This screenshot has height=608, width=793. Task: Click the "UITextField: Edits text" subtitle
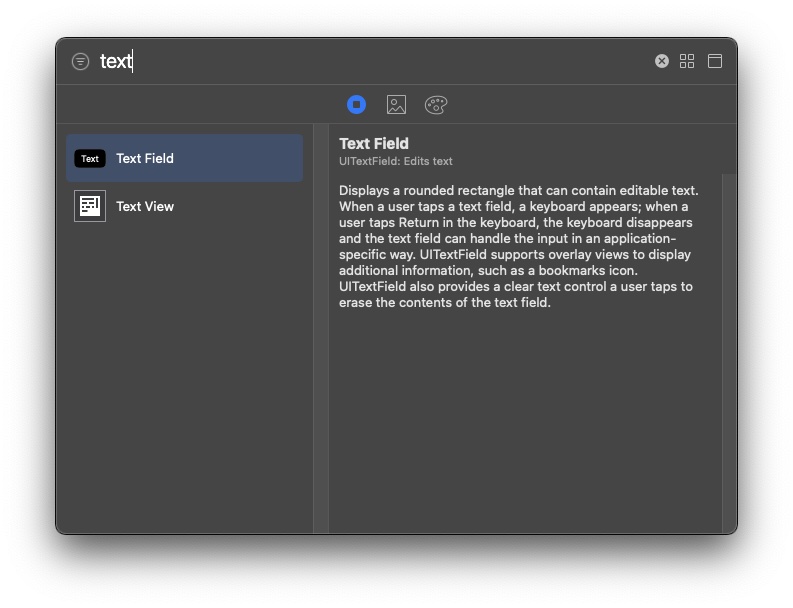point(395,161)
